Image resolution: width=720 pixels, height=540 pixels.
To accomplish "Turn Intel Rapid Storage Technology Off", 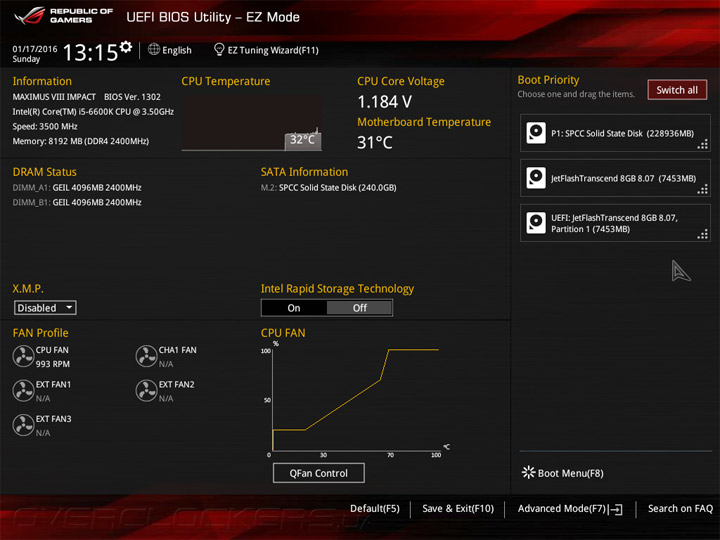I will pyautogui.click(x=360, y=308).
